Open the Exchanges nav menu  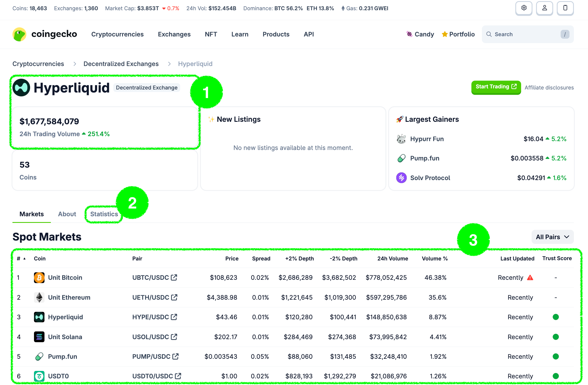[174, 34]
